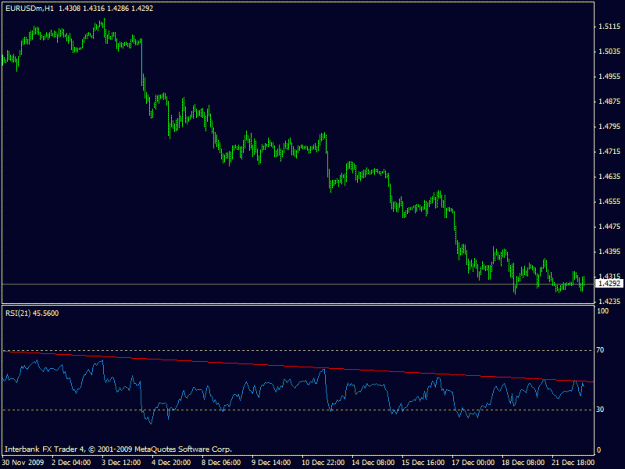
Task: Click the RSI level label 70
Action: [600, 350]
